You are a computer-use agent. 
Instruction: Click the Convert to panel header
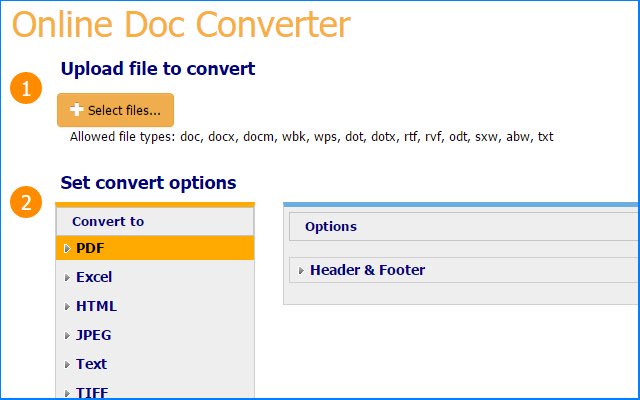coord(155,222)
